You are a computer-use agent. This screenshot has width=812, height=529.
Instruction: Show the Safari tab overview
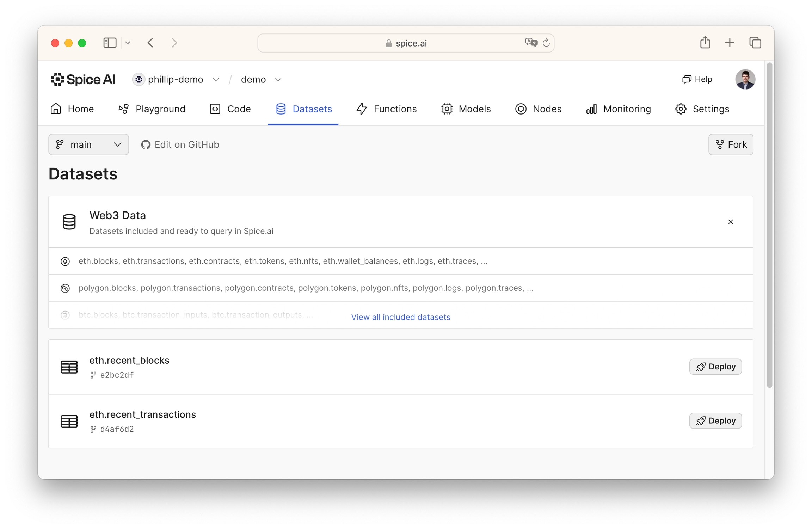755,43
